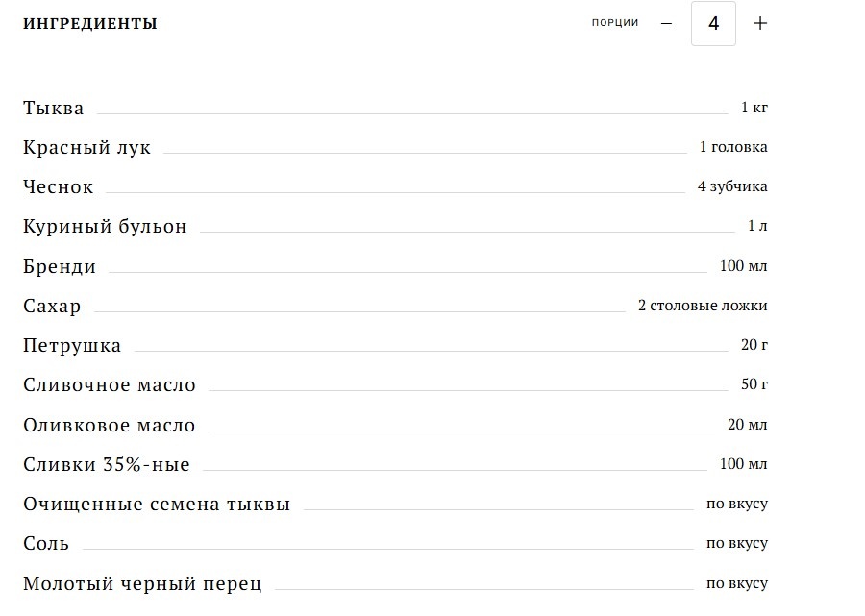Click the 4 зубчика quantity

[x=732, y=186]
